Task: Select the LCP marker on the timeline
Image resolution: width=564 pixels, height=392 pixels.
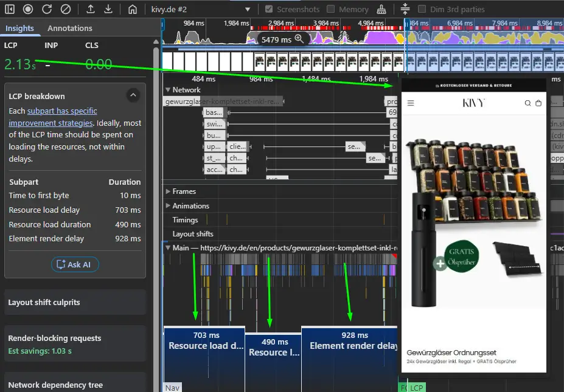Action: click(x=417, y=388)
